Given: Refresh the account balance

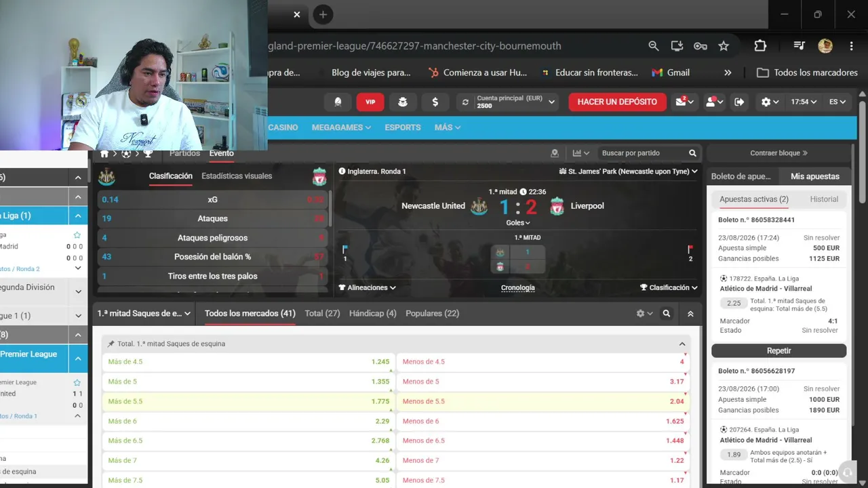Looking at the screenshot, I should [465, 102].
